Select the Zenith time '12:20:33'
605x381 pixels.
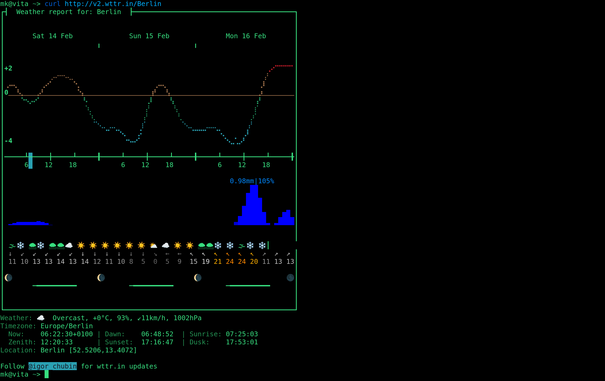[57, 342]
